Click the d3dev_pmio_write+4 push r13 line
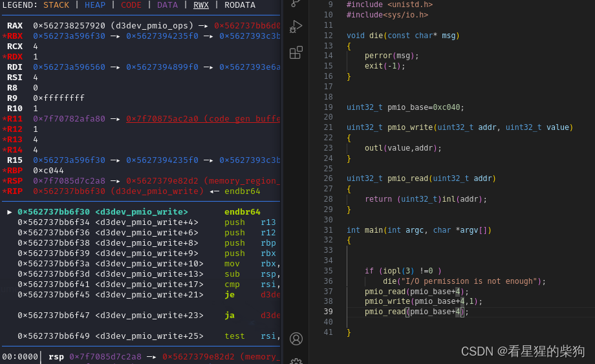The width and height of the screenshot is (595, 364). (x=146, y=222)
